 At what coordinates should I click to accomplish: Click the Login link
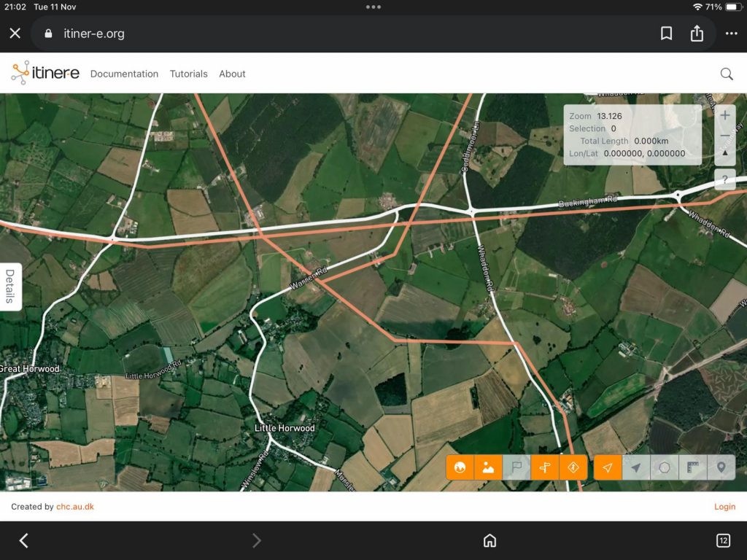tap(724, 507)
